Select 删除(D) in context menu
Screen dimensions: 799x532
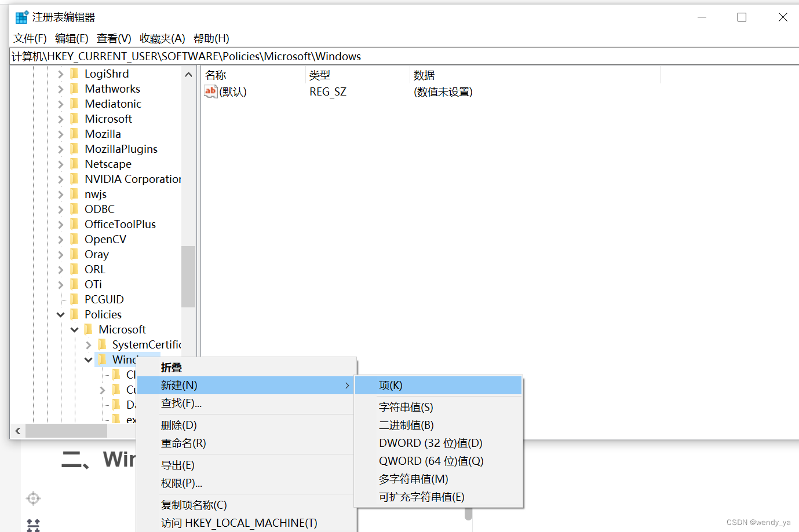(246, 425)
